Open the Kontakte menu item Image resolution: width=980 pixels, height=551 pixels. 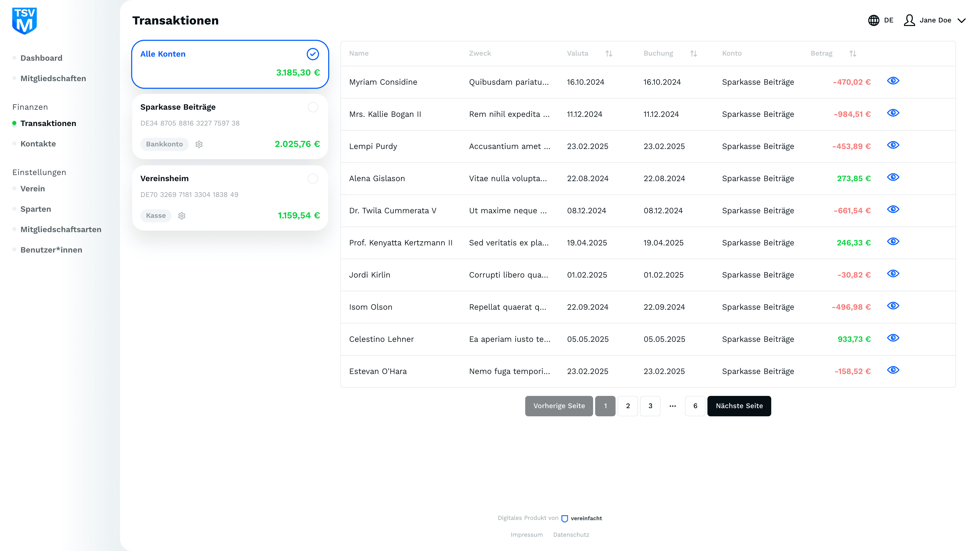click(x=38, y=144)
